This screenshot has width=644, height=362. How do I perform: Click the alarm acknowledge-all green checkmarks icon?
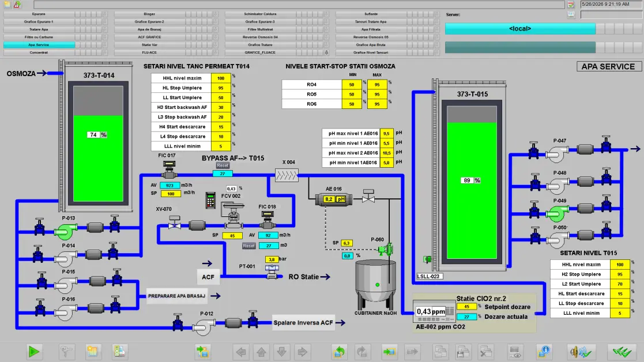622,352
